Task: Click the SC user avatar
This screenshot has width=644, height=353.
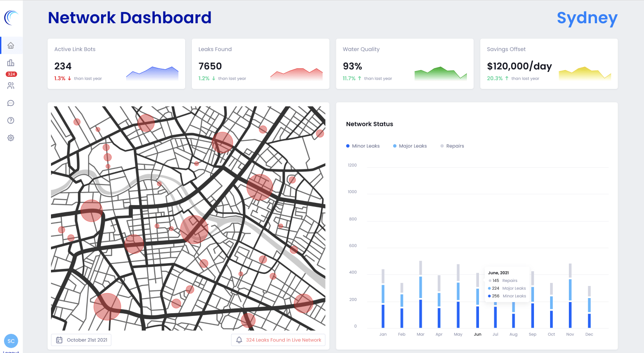Action: click(x=11, y=341)
